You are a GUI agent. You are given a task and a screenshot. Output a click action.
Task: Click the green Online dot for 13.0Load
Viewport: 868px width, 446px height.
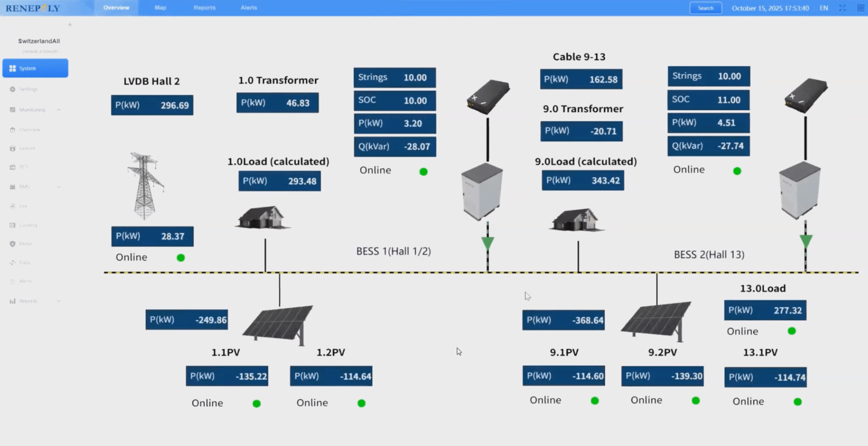click(792, 331)
